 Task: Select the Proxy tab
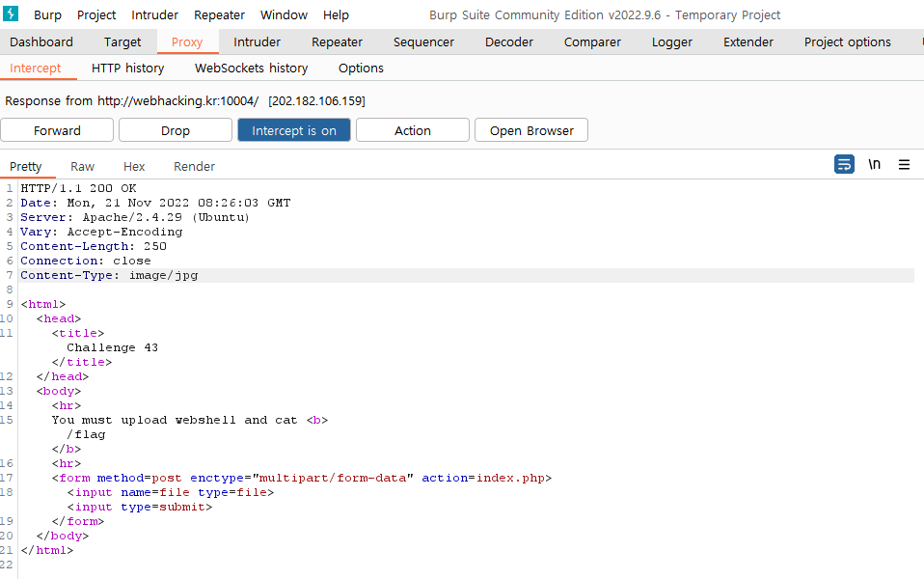[187, 41]
